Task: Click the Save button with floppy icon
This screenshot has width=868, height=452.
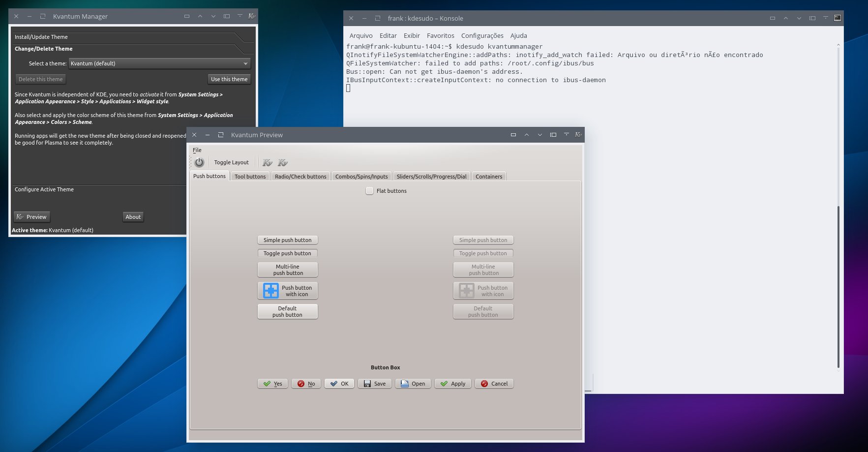Action: pos(375,384)
